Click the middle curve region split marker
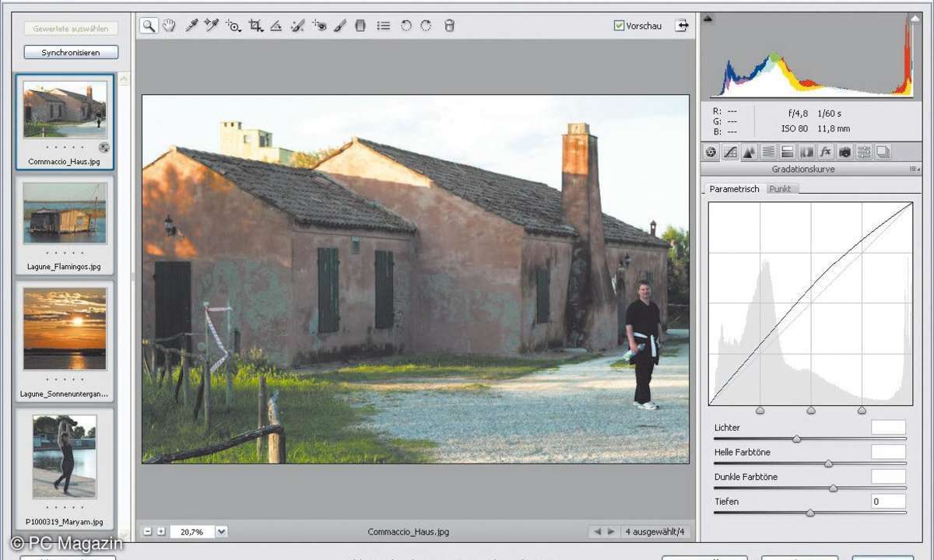The image size is (934, 560). 811,410
